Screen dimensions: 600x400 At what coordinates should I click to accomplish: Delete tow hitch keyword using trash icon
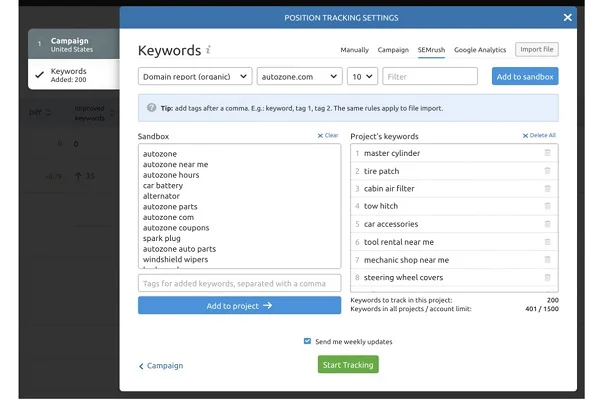pyautogui.click(x=547, y=206)
